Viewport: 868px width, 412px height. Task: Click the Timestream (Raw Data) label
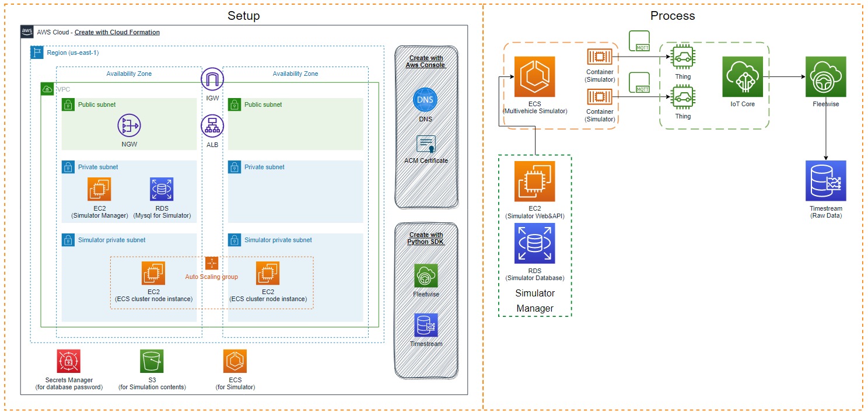click(x=825, y=212)
